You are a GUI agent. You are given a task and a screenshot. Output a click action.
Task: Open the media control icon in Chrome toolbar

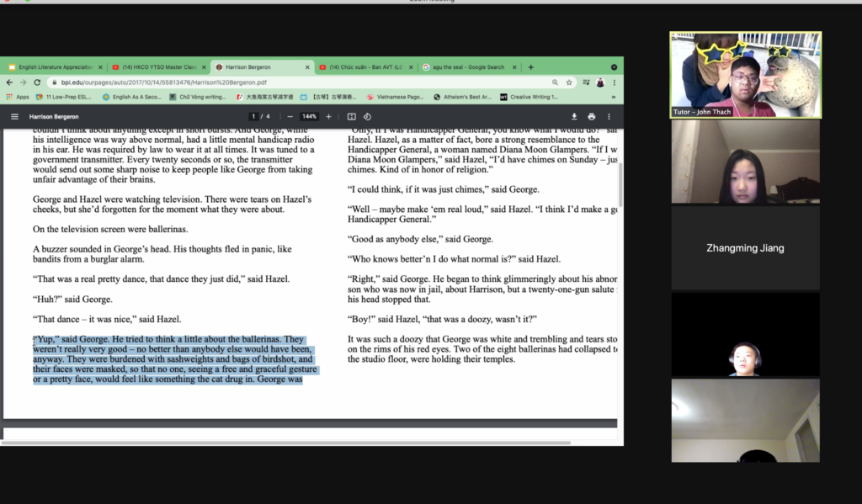(x=586, y=82)
